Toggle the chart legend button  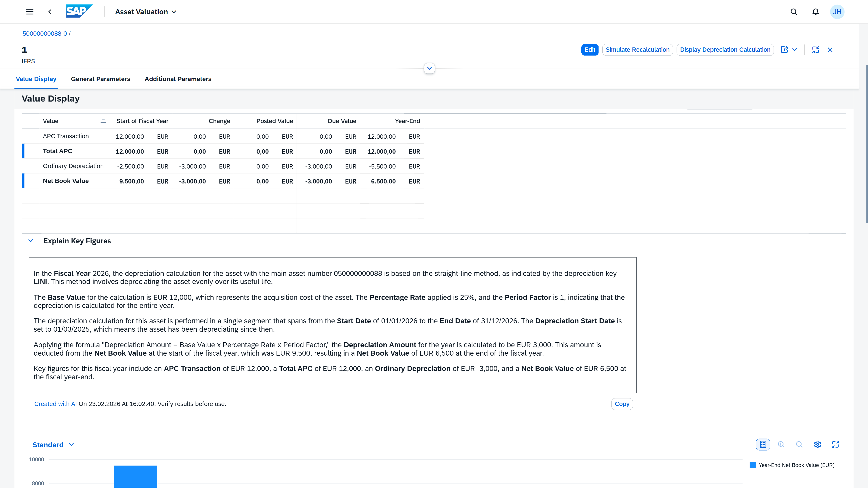point(763,445)
